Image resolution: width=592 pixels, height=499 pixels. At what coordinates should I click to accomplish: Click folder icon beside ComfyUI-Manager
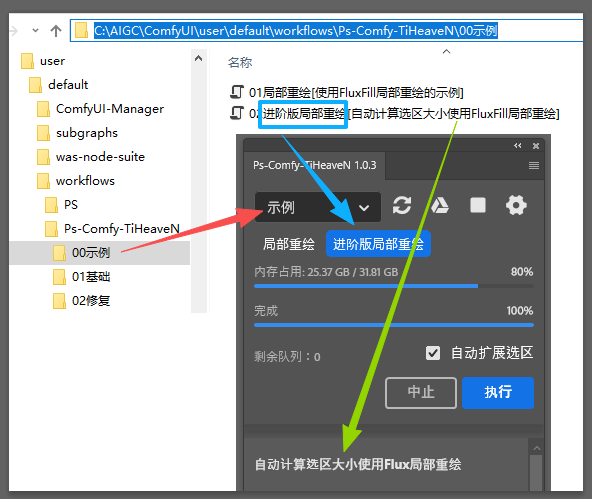pyautogui.click(x=43, y=109)
